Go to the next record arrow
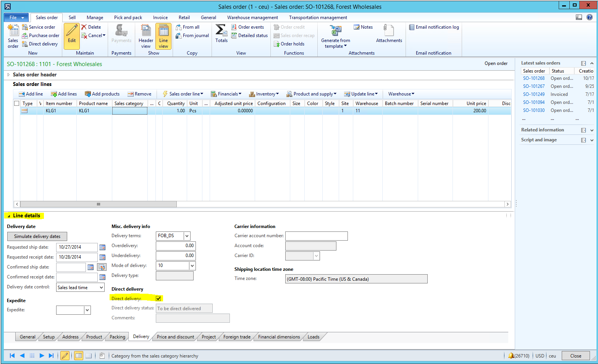The width and height of the screenshot is (598, 364). coord(42,356)
